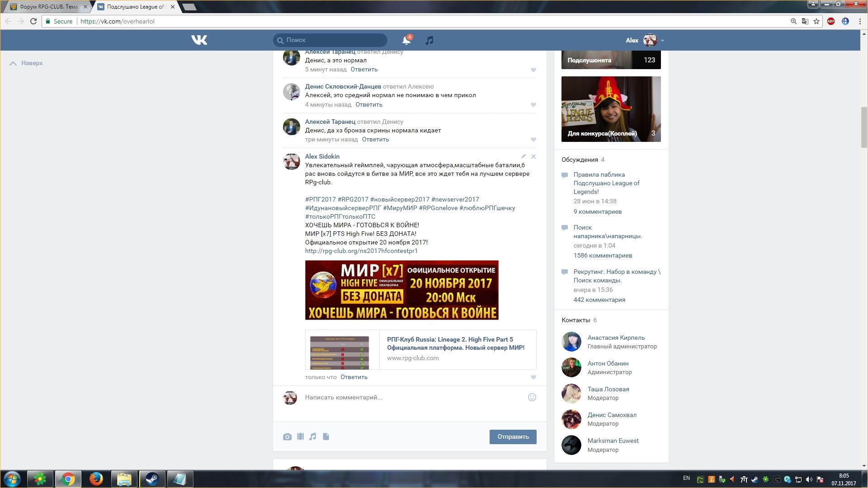The height and width of the screenshot is (488, 868).
Task: Like Alex Sidokin's comment with heart
Action: tap(533, 377)
